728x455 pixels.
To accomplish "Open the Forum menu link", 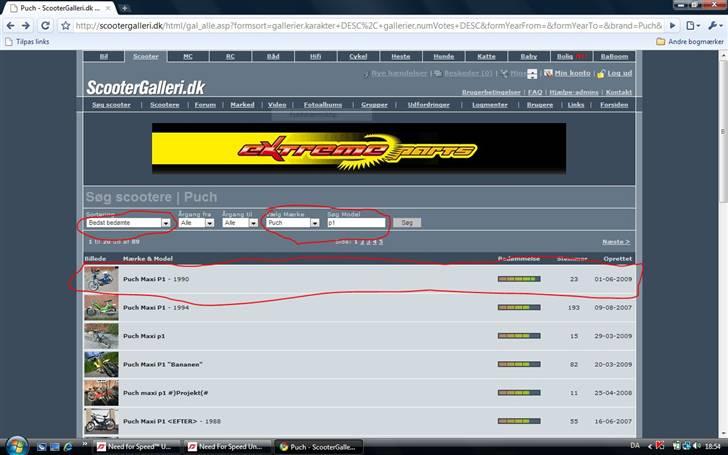I will (x=205, y=105).
